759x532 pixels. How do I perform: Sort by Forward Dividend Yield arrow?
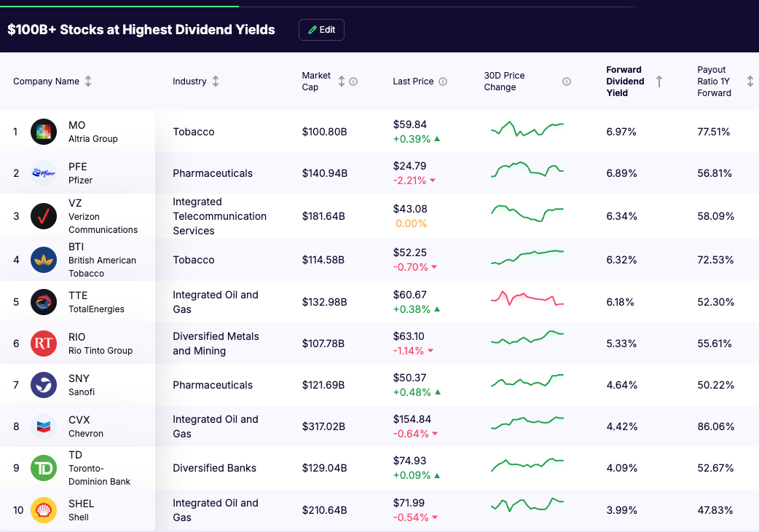(658, 82)
